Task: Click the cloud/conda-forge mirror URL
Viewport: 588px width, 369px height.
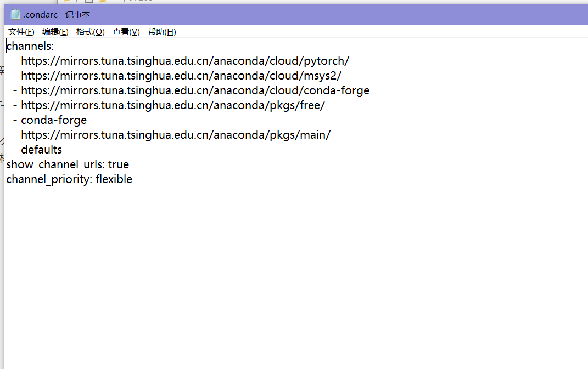Action: click(192, 90)
